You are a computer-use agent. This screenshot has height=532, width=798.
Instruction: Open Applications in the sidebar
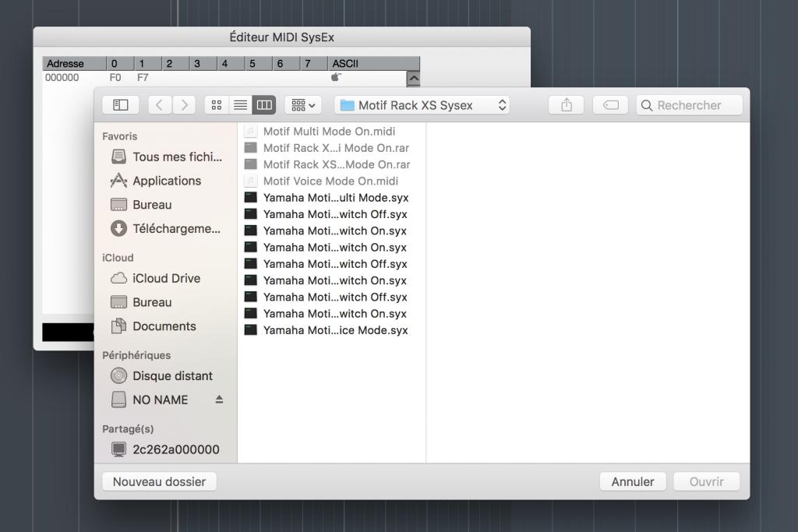167,181
